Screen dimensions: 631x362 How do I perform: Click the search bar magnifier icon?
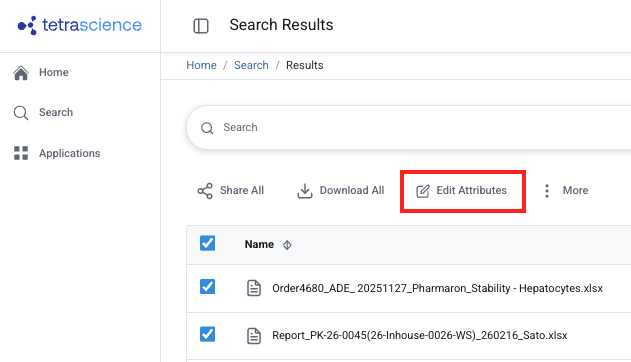tap(207, 128)
